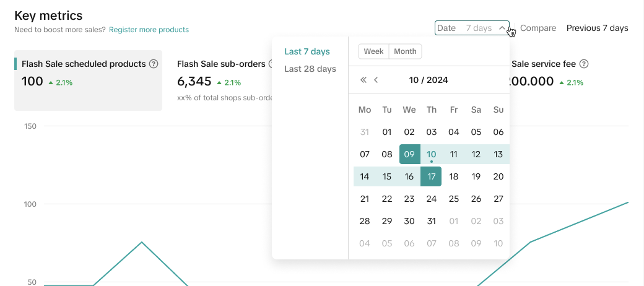Click the help icon beside Flash Sale scheduled products
The width and height of the screenshot is (644, 286).
(x=154, y=64)
